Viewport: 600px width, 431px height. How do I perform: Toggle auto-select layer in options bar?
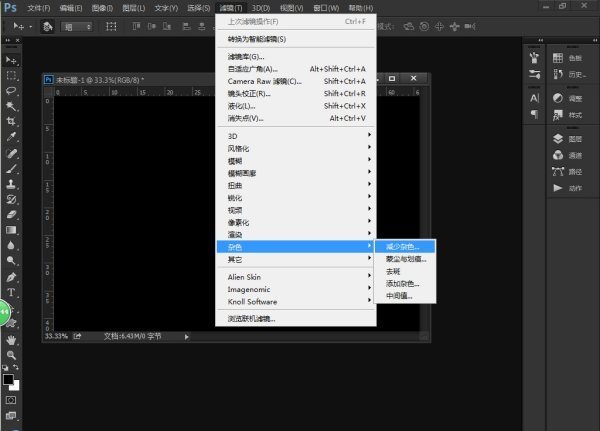tap(47, 26)
